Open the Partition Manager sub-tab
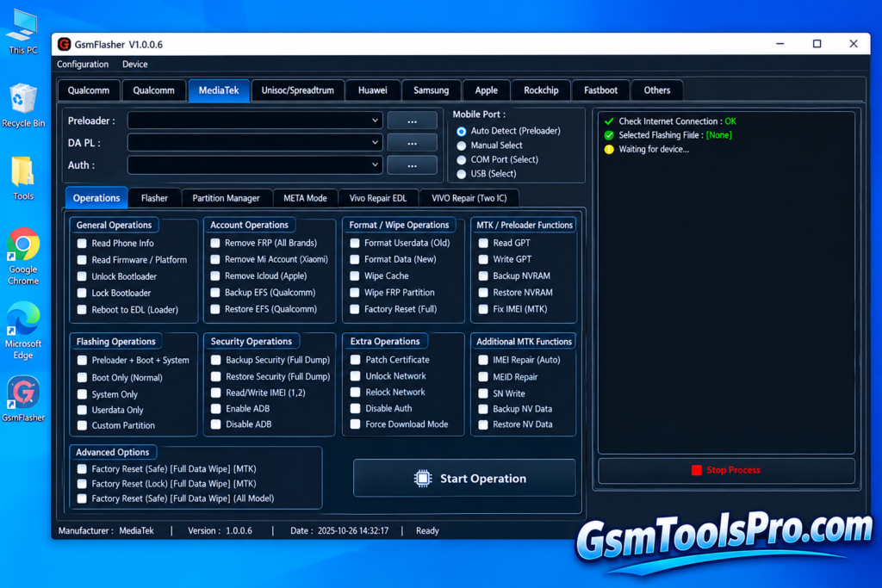Image resolution: width=882 pixels, height=588 pixels. tap(227, 198)
